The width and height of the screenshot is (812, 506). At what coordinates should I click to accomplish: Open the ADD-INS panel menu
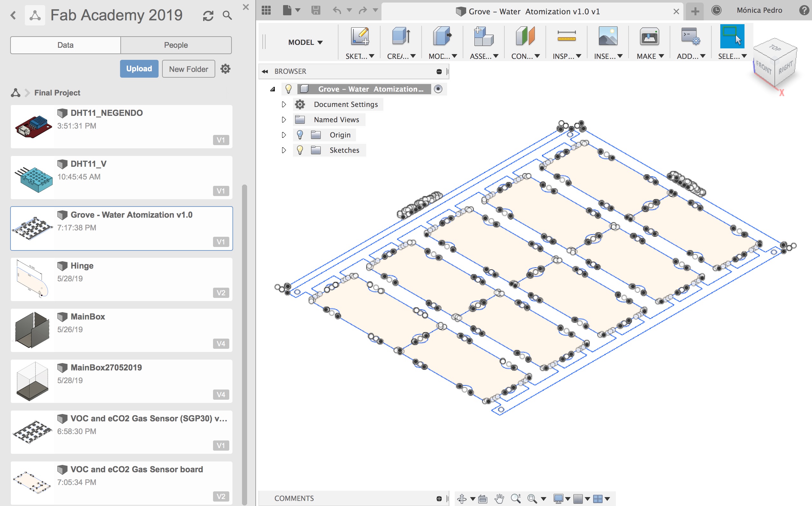point(691,56)
